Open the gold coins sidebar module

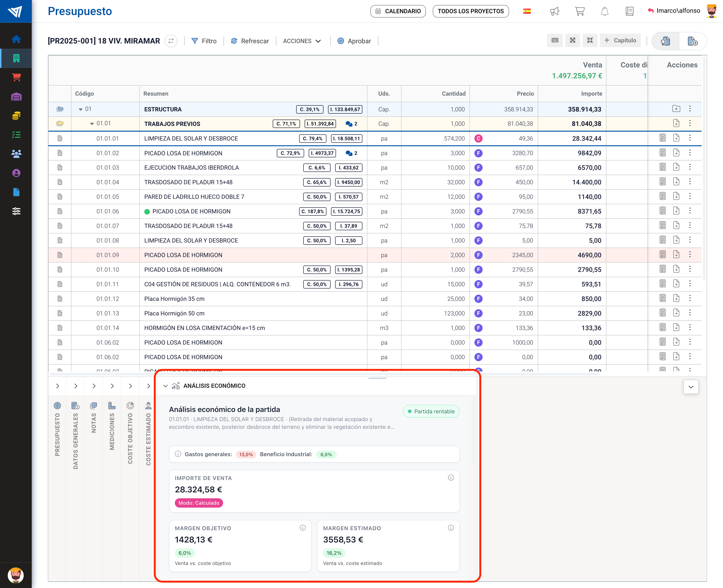coord(16,116)
